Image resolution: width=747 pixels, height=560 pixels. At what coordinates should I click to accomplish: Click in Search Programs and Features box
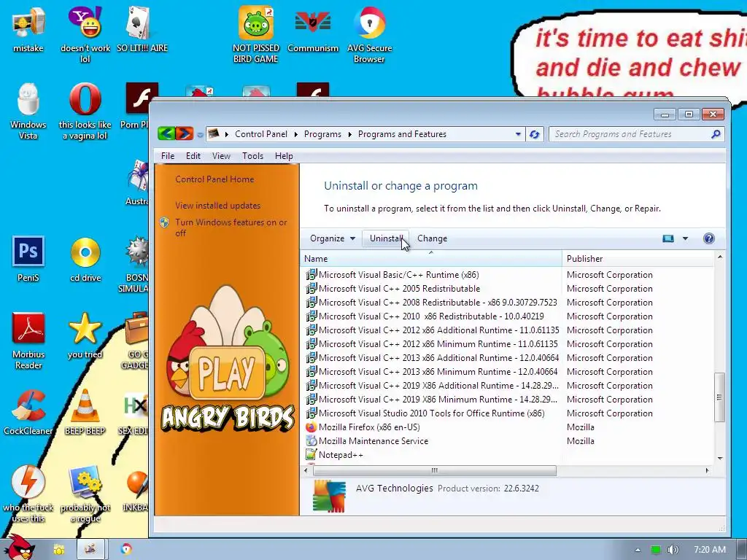(630, 134)
